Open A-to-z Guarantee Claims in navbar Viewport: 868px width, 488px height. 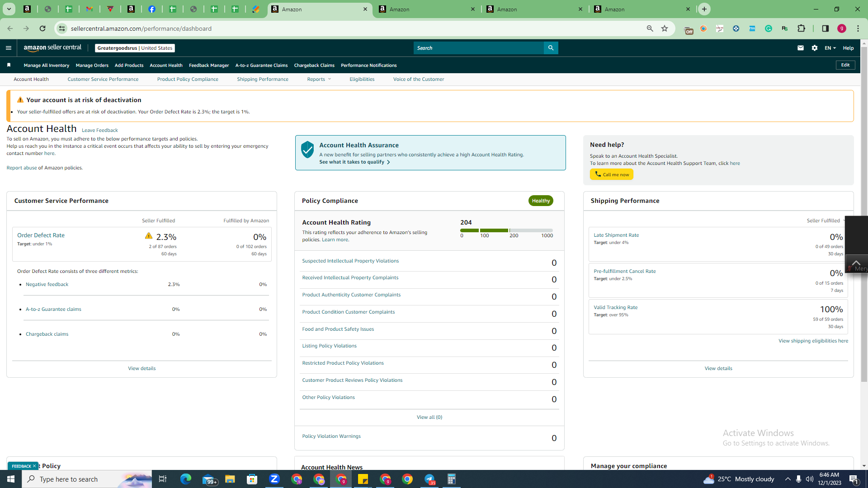[x=261, y=65]
